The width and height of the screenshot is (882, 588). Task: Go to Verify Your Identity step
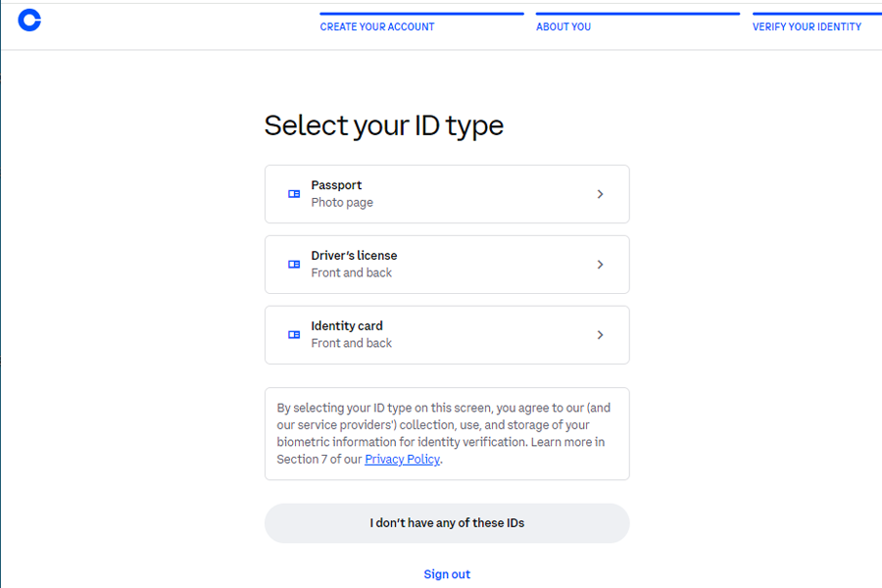point(807,26)
